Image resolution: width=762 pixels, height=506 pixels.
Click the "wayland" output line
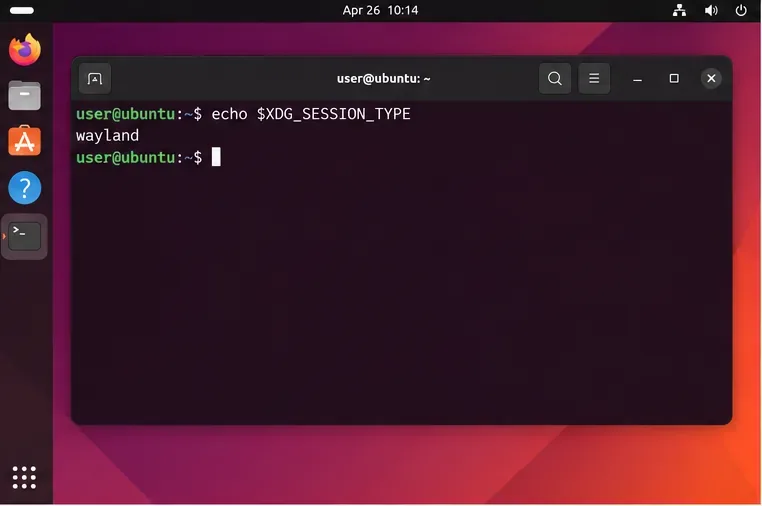click(x=107, y=136)
